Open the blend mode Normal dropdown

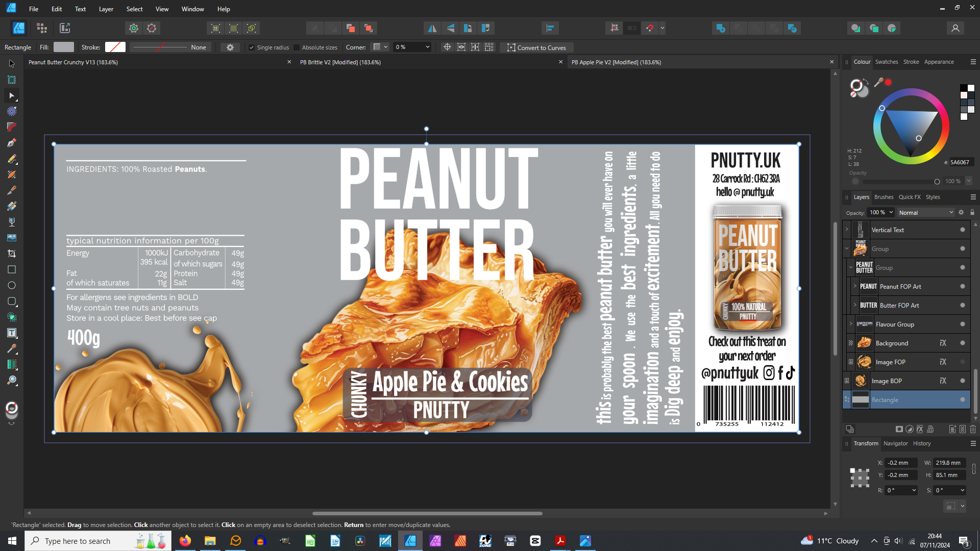point(926,213)
